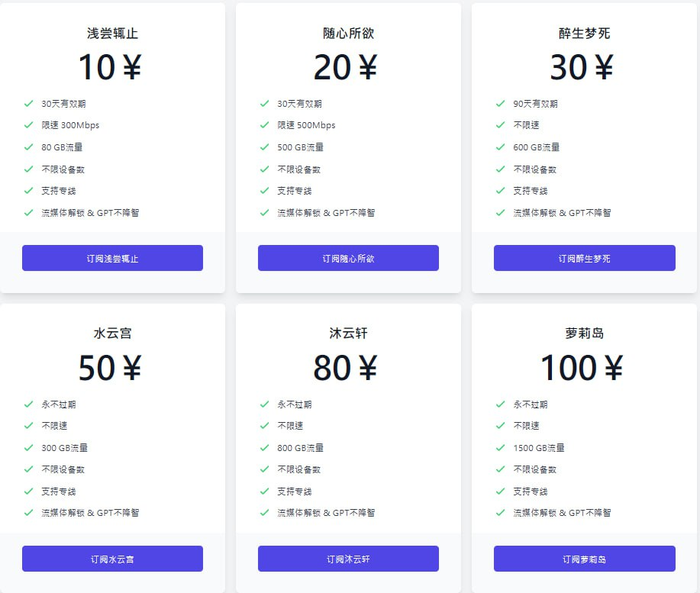Click the 80 ¥ price text
The image size is (700, 593).
pos(347,367)
